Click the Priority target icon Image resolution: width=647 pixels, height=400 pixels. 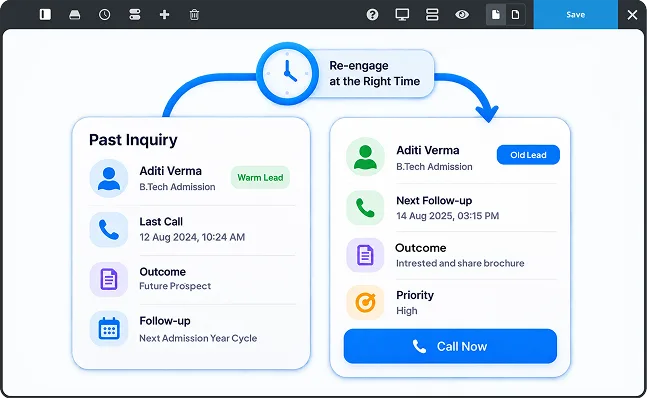tap(366, 303)
